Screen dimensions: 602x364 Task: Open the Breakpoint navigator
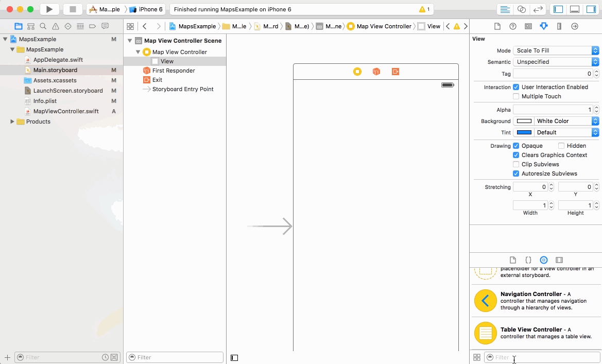pos(93,26)
